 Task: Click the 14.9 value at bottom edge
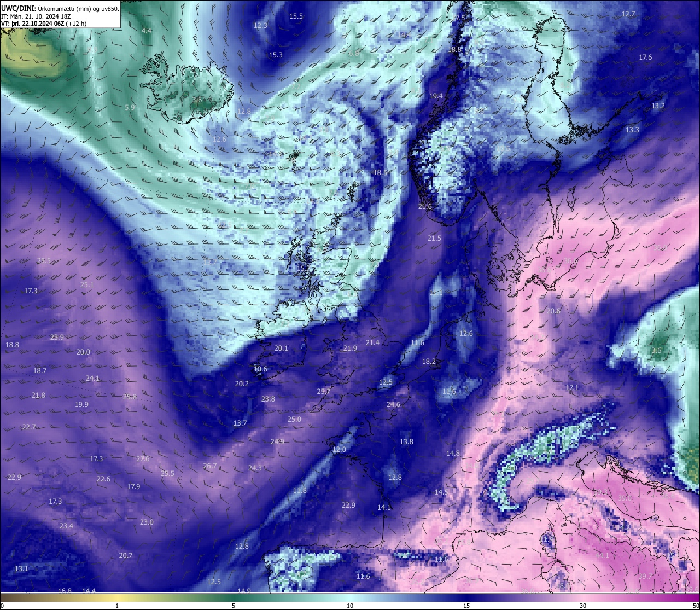(x=244, y=590)
